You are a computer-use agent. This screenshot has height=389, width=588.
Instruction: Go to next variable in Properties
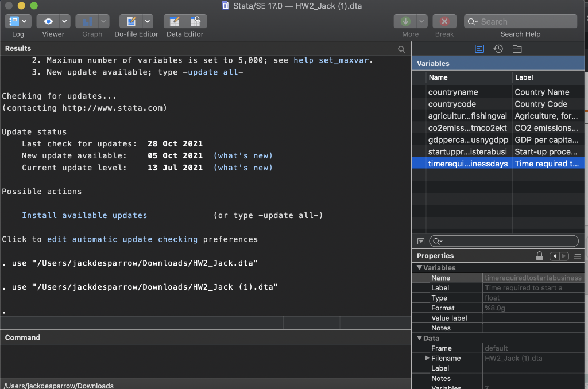[x=564, y=256]
